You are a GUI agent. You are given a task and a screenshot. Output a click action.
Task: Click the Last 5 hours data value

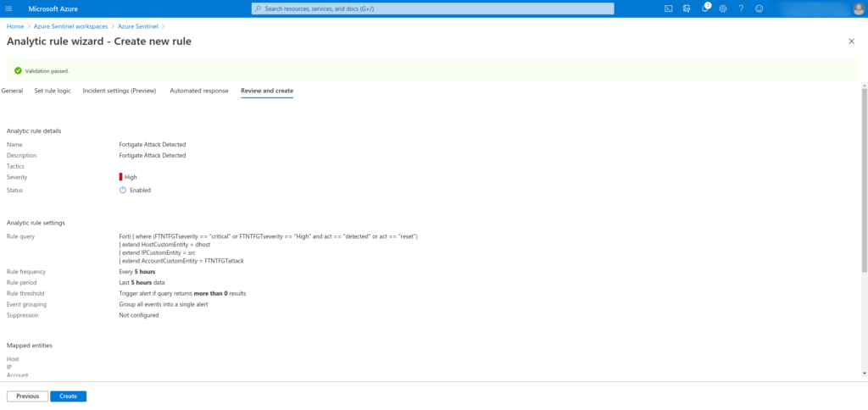point(142,282)
